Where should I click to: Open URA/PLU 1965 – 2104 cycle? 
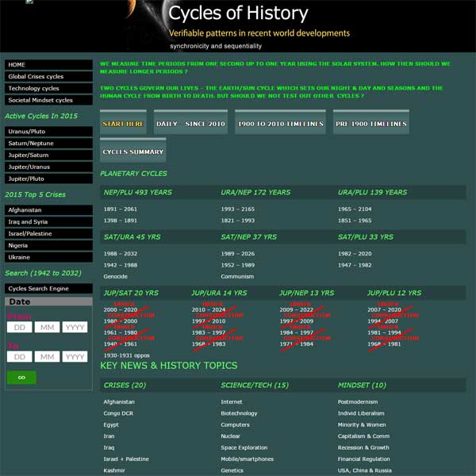point(355,209)
